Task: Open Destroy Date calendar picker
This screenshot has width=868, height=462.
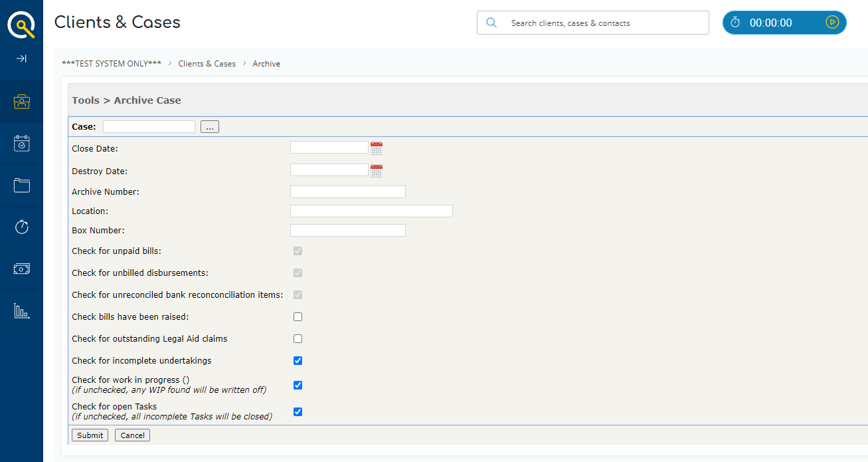Action: [377, 171]
